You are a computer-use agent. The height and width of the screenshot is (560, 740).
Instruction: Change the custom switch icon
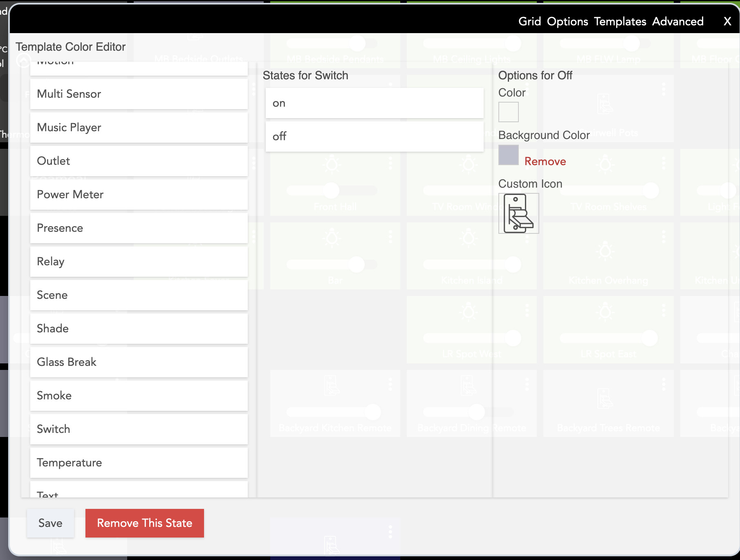coord(519,213)
